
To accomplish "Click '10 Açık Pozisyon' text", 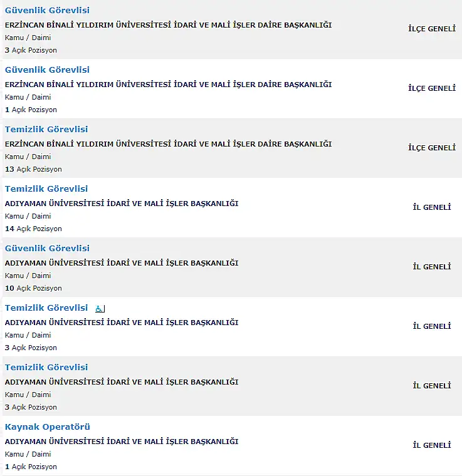I will (33, 288).
